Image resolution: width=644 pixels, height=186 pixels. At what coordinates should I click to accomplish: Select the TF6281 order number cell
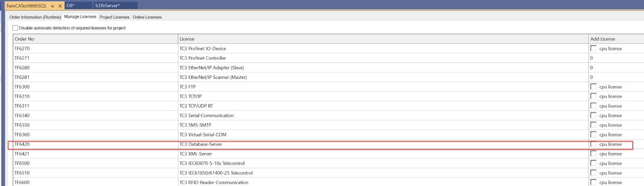tap(95, 77)
